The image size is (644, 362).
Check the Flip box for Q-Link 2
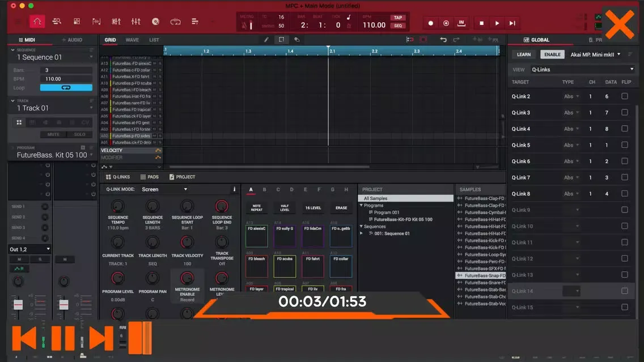(x=625, y=96)
